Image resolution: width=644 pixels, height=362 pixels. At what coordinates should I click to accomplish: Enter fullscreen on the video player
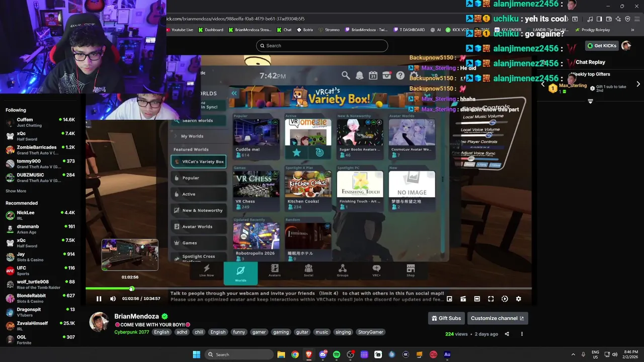(x=491, y=299)
